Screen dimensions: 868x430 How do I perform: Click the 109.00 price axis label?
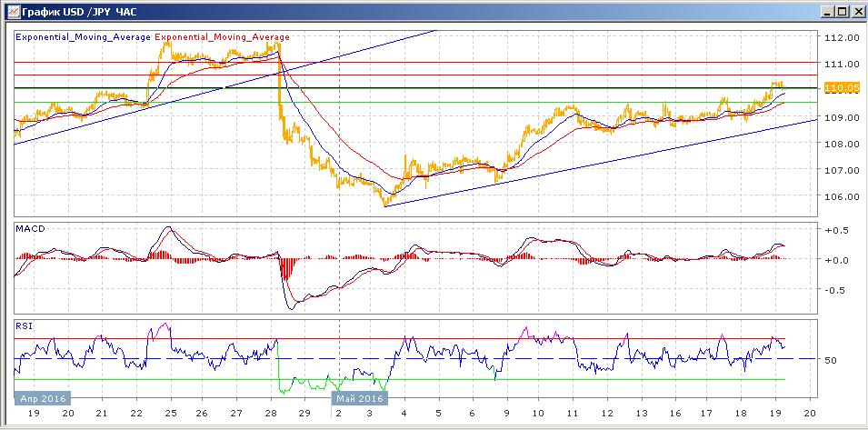coord(842,117)
